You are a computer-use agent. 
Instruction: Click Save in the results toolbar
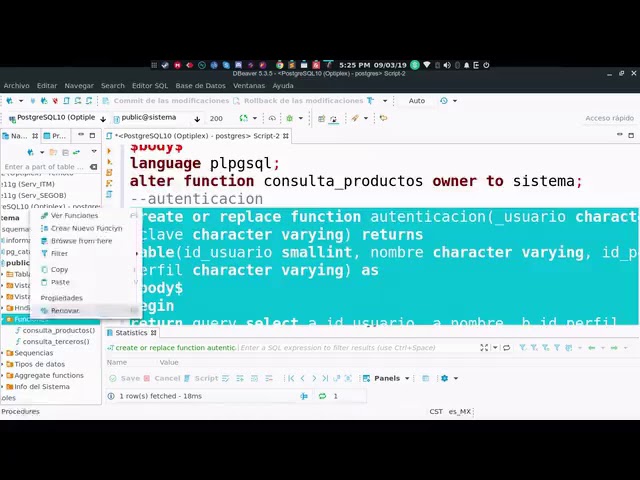click(125, 378)
